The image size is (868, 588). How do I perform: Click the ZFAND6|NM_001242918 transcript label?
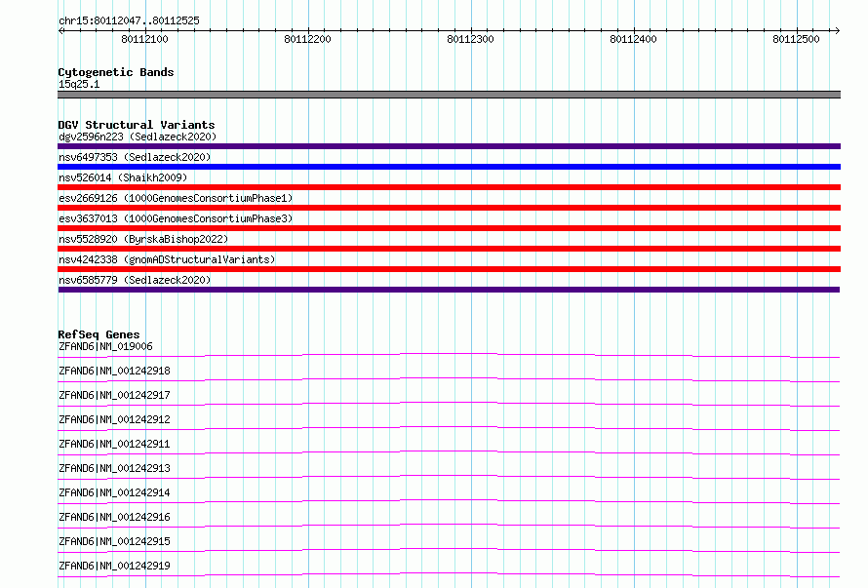pyautogui.click(x=114, y=371)
